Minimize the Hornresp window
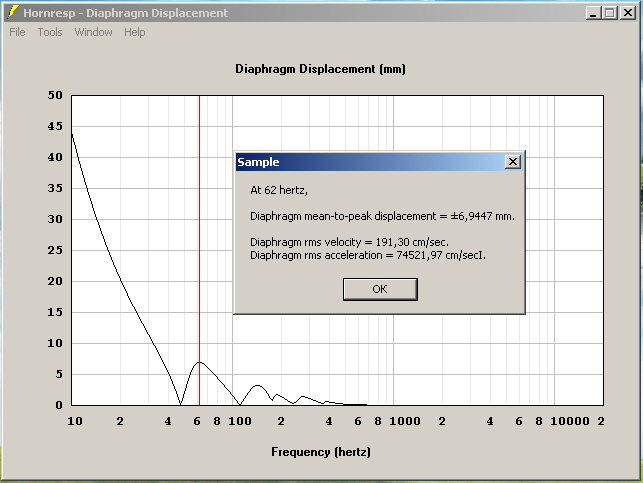 593,13
